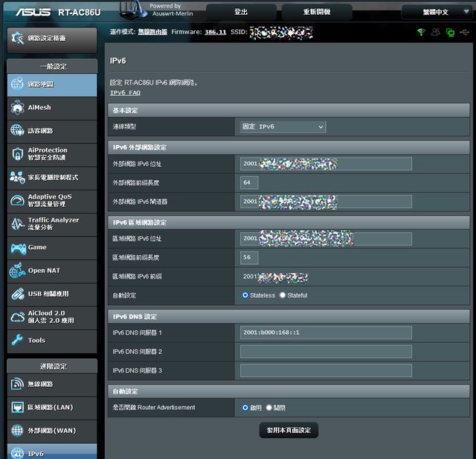Click the 套用本頁面設定 apply button
Screen dimensions: 476x459
pyautogui.click(x=289, y=430)
